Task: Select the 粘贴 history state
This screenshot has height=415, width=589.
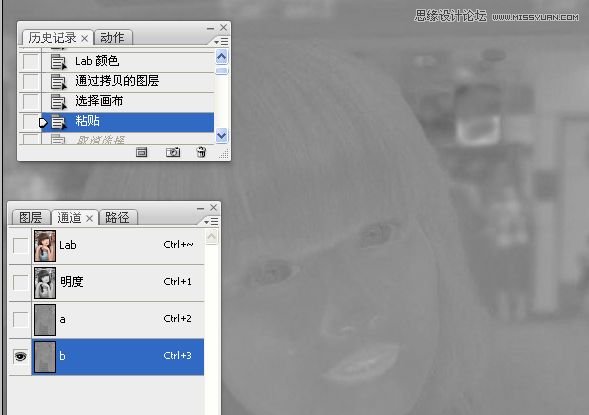Action: pos(128,122)
